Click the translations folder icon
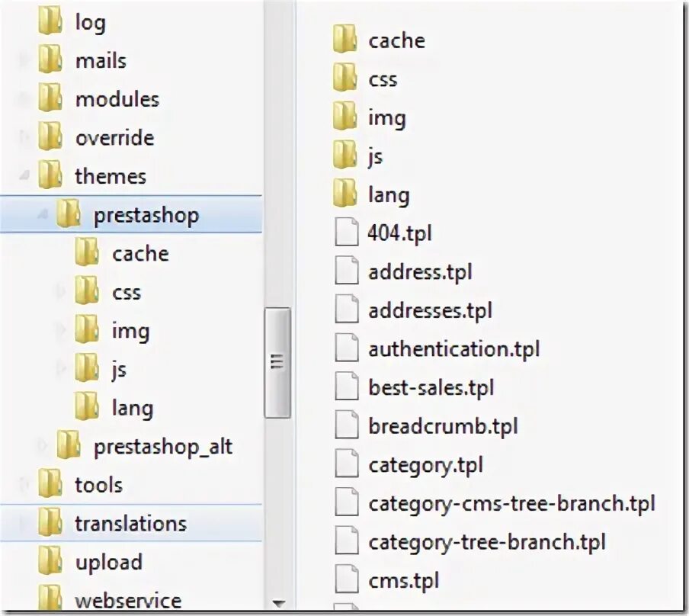The image size is (689, 616). point(50,523)
